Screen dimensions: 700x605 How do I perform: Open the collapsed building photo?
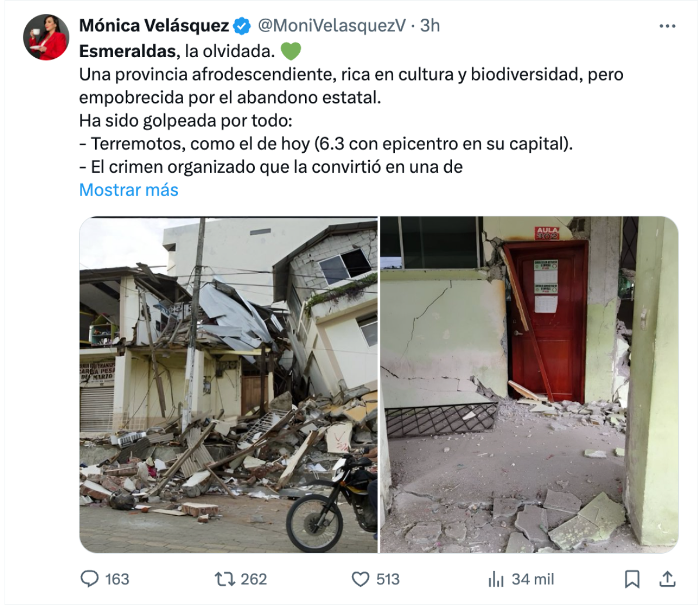(x=229, y=384)
